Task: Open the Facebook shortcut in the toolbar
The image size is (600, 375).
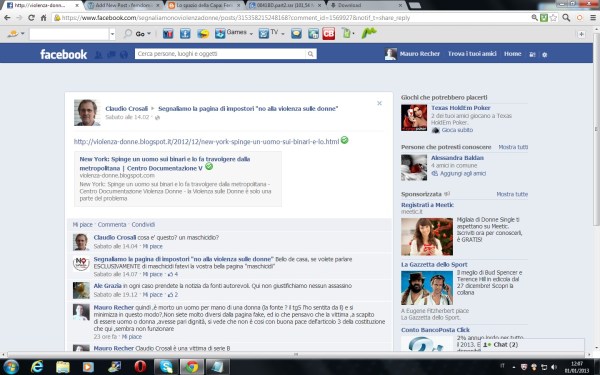Action: coord(185,34)
